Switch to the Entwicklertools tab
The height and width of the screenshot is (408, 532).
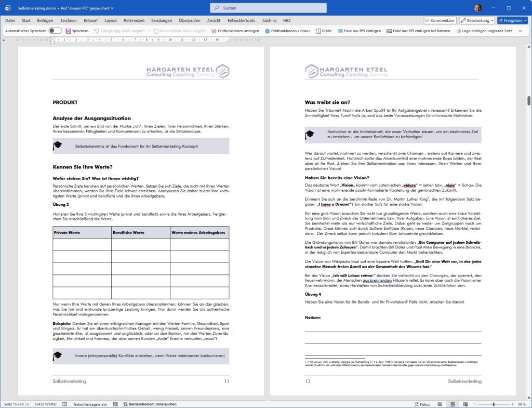241,20
